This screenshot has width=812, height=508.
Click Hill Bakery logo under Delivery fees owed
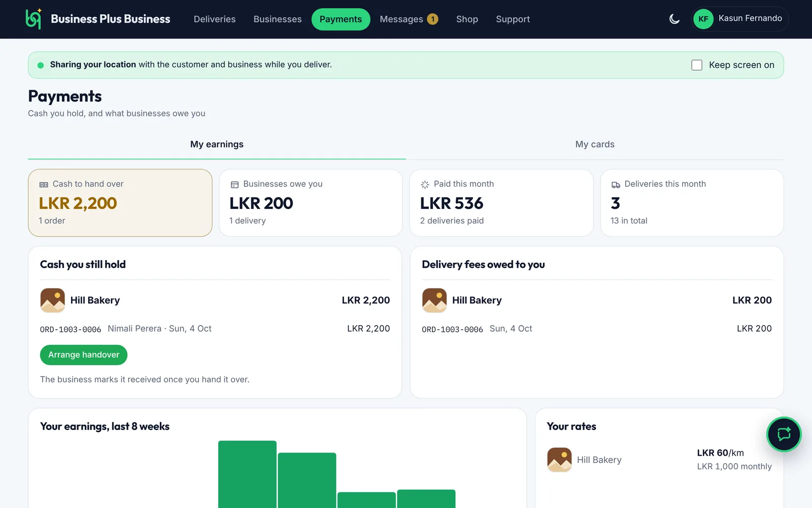click(x=434, y=300)
